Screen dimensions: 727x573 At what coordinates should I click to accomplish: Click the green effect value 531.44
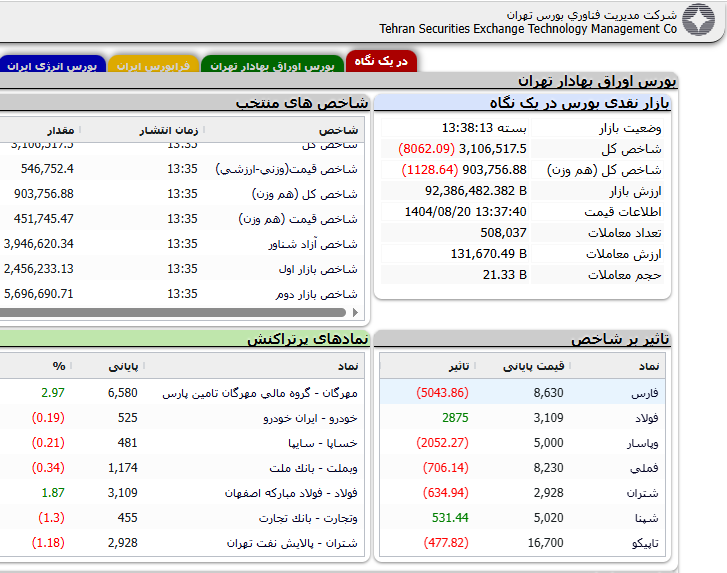click(x=450, y=518)
